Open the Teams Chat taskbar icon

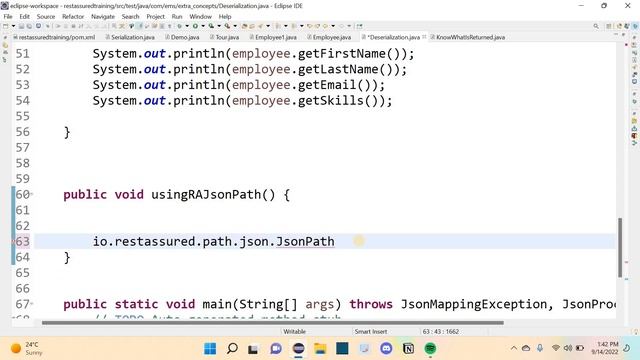(x=276, y=349)
